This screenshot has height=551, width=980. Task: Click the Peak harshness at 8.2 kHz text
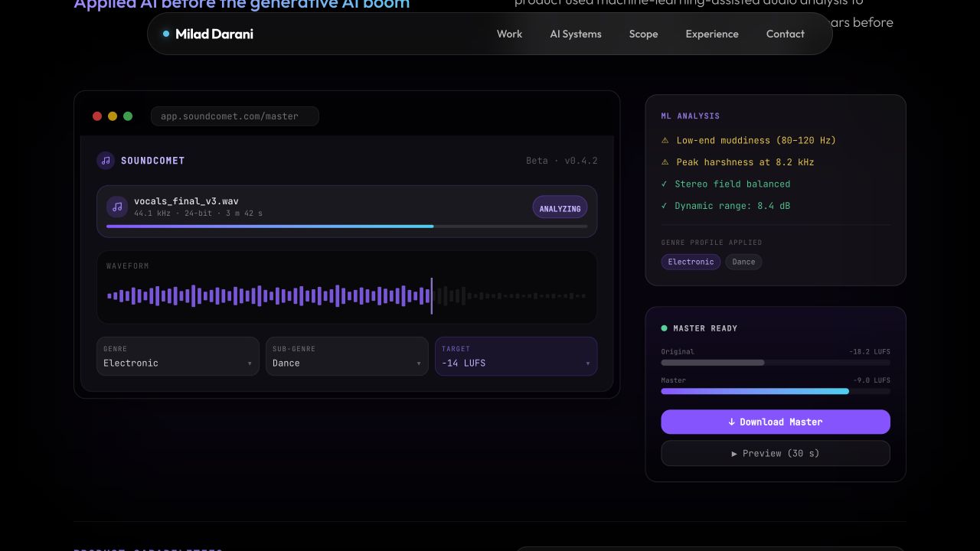pos(745,162)
